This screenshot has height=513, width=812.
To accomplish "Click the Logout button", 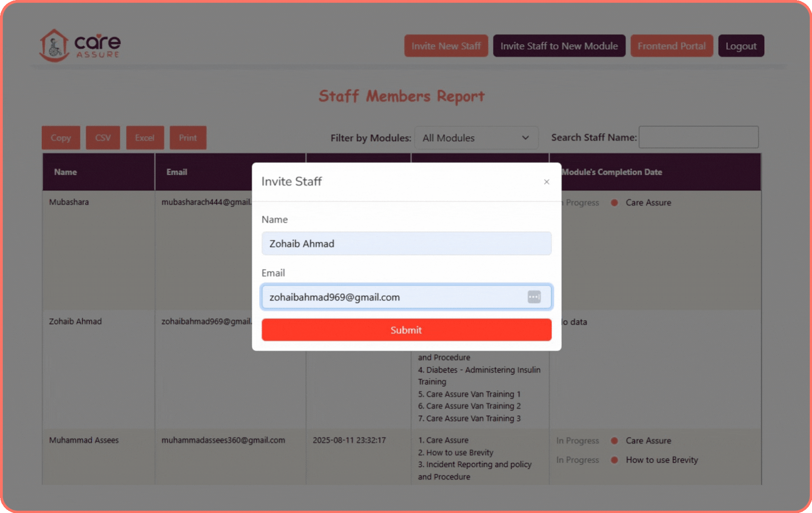I will tap(741, 46).
